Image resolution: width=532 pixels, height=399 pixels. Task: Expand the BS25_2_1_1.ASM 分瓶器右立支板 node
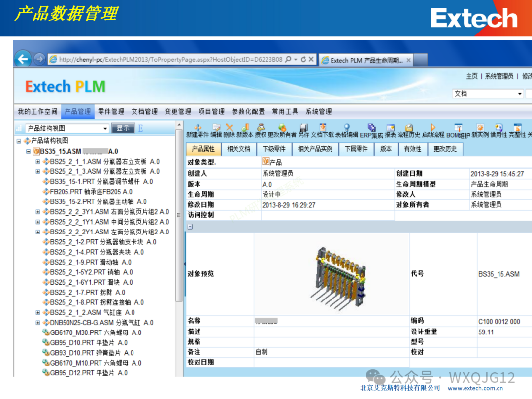pyautogui.click(x=38, y=162)
